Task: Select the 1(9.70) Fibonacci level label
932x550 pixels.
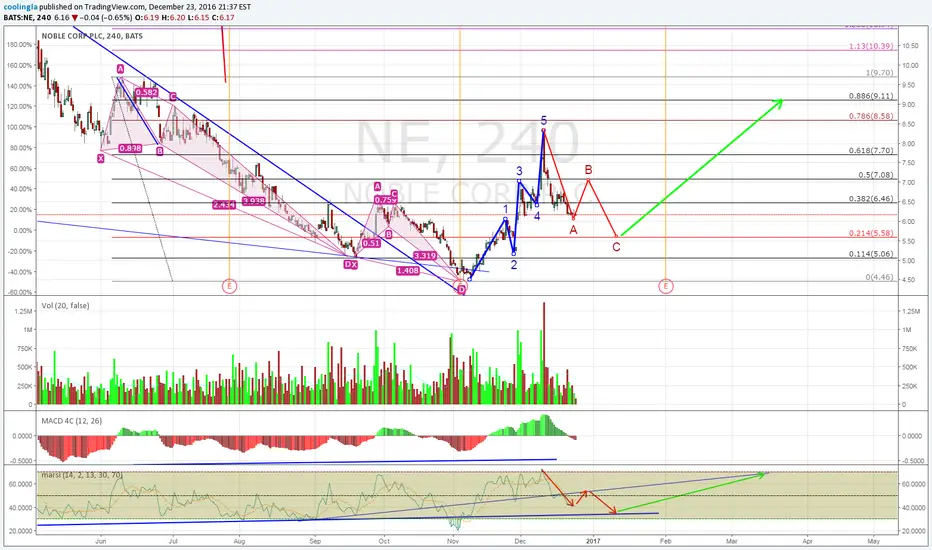Action: [x=879, y=73]
